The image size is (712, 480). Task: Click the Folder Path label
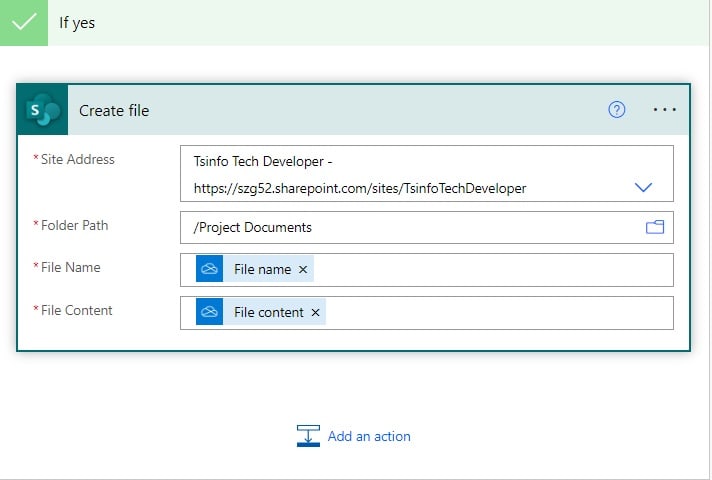click(x=74, y=225)
